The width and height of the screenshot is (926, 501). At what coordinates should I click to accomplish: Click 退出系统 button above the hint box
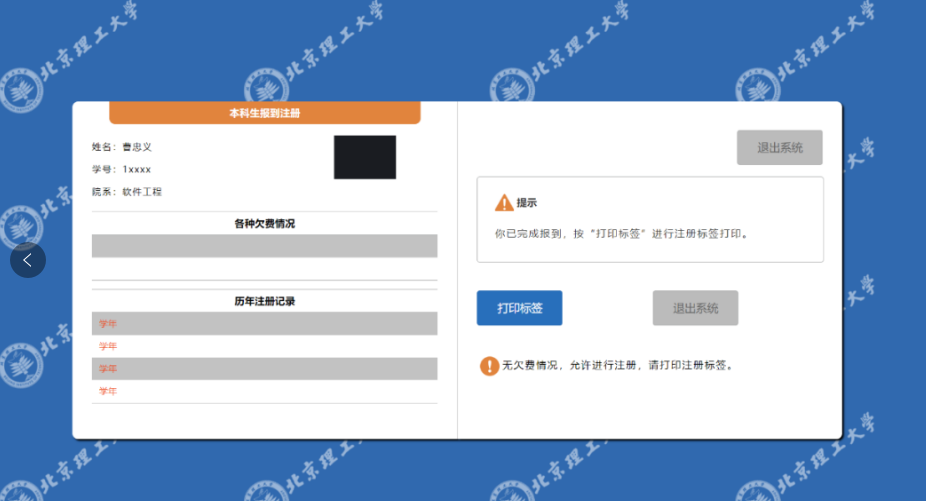click(x=779, y=147)
